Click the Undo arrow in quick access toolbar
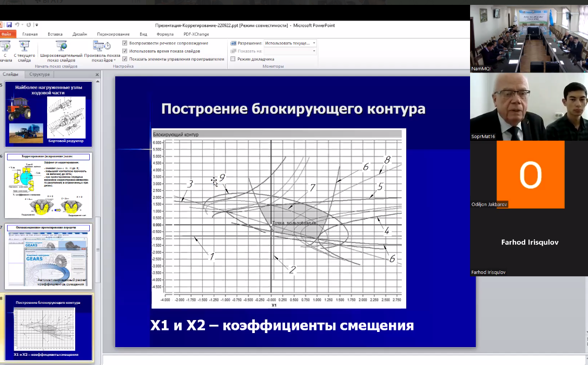Image resolution: width=588 pixels, height=365 pixels. pos(17,25)
